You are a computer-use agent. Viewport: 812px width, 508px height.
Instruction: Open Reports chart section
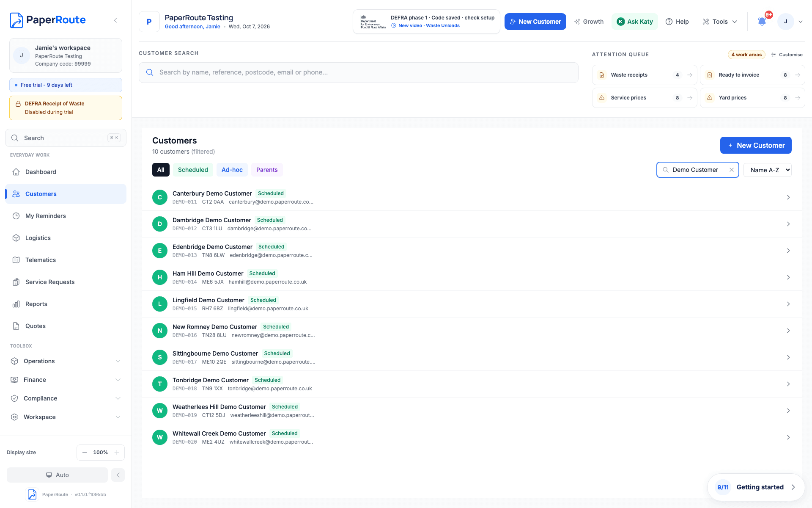point(66,304)
